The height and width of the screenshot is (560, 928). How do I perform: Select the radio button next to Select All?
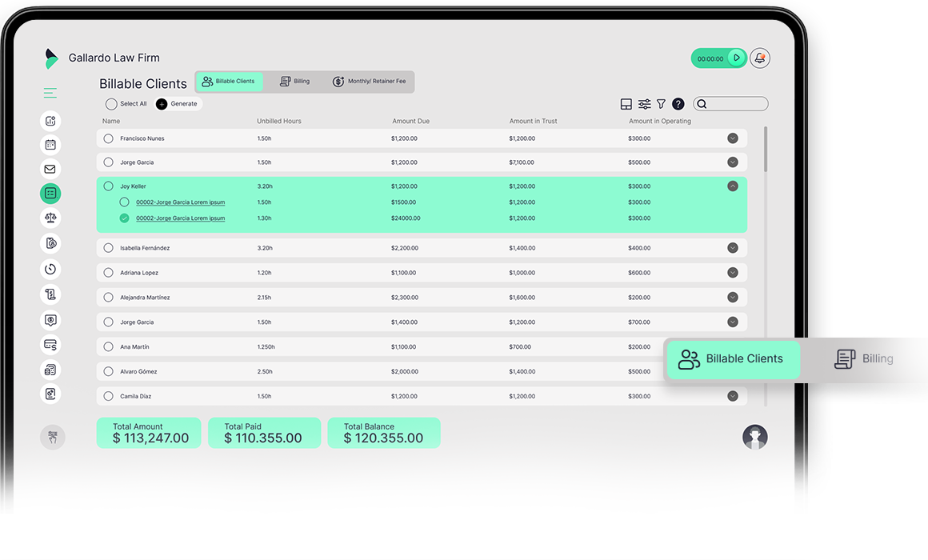point(112,104)
